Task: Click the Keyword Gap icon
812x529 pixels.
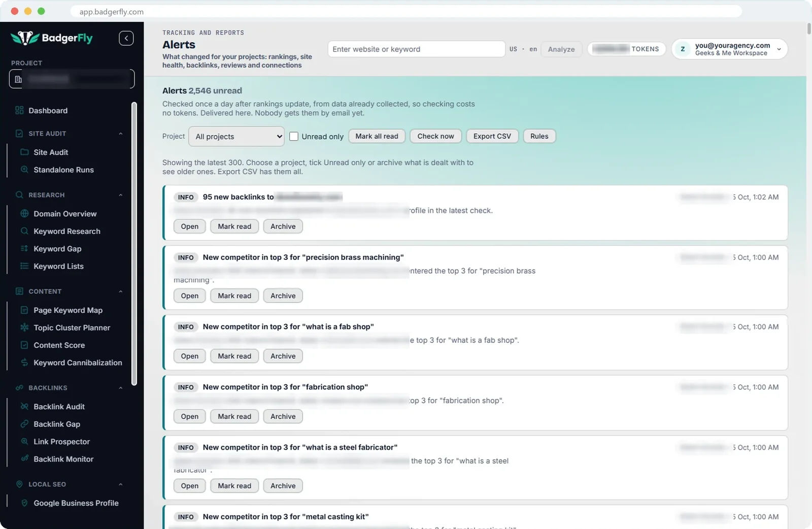Action: (24, 249)
